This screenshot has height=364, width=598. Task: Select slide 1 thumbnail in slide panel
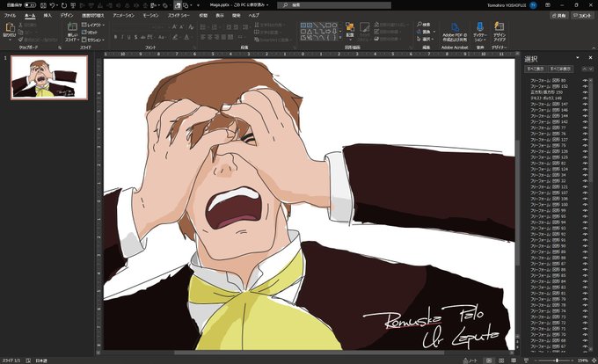point(49,77)
